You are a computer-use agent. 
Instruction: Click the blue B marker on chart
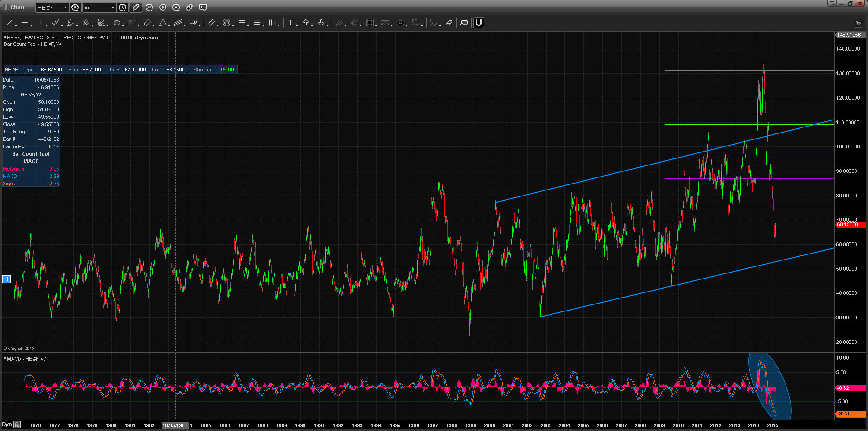[x=6, y=279]
